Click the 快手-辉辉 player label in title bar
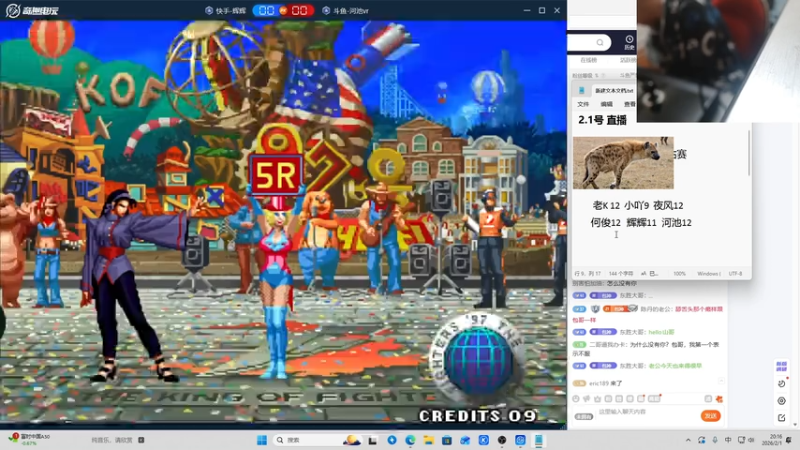Viewport: 800px width, 450px height. (x=226, y=11)
